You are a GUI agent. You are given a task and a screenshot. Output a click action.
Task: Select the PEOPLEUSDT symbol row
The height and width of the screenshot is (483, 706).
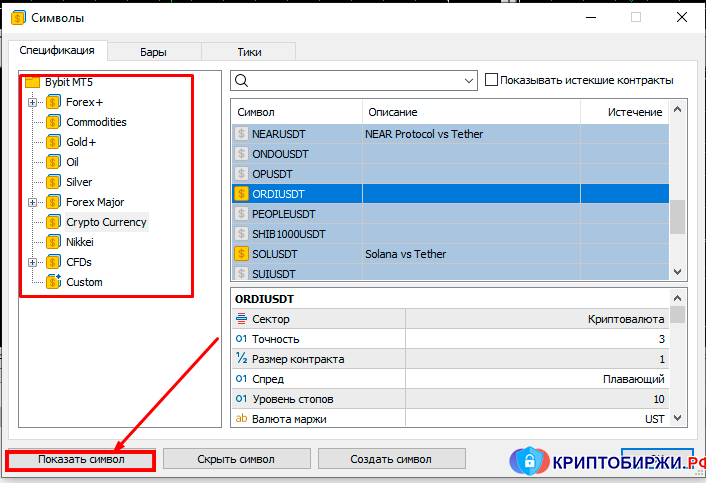[451, 214]
